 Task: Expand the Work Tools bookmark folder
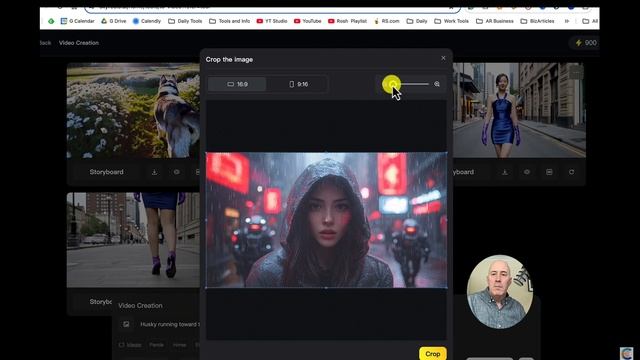click(451, 21)
